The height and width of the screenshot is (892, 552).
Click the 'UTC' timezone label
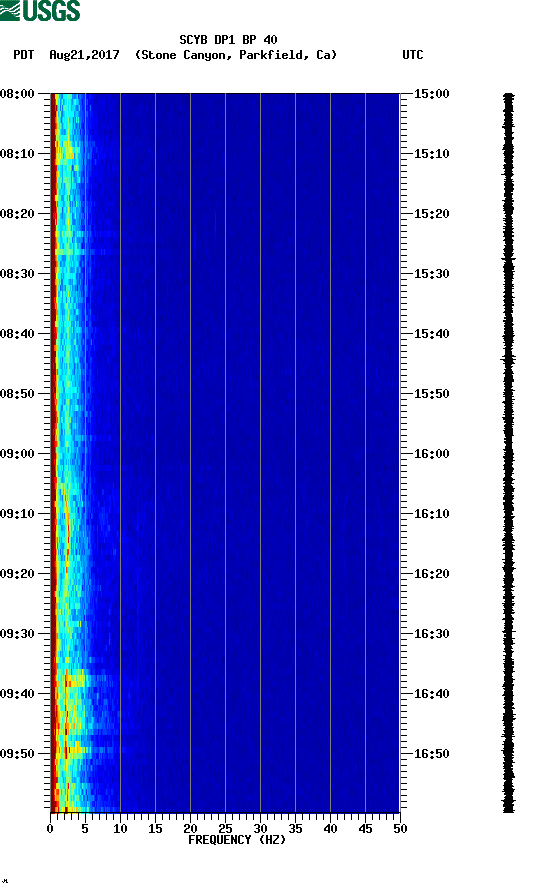pyautogui.click(x=413, y=55)
